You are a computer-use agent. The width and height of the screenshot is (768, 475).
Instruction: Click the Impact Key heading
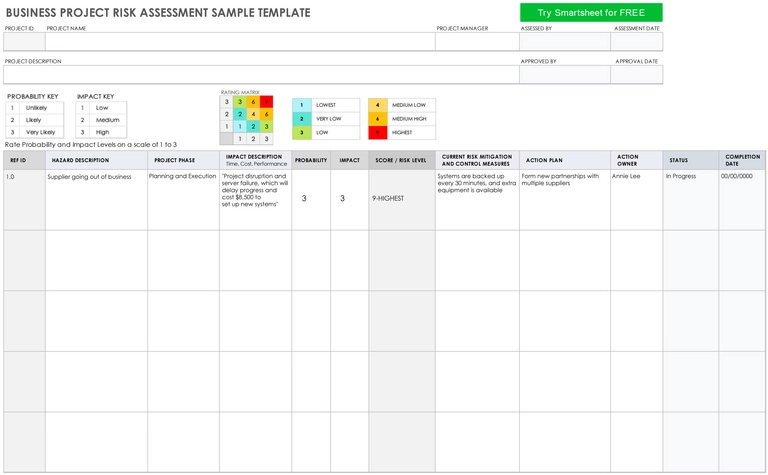[96, 96]
